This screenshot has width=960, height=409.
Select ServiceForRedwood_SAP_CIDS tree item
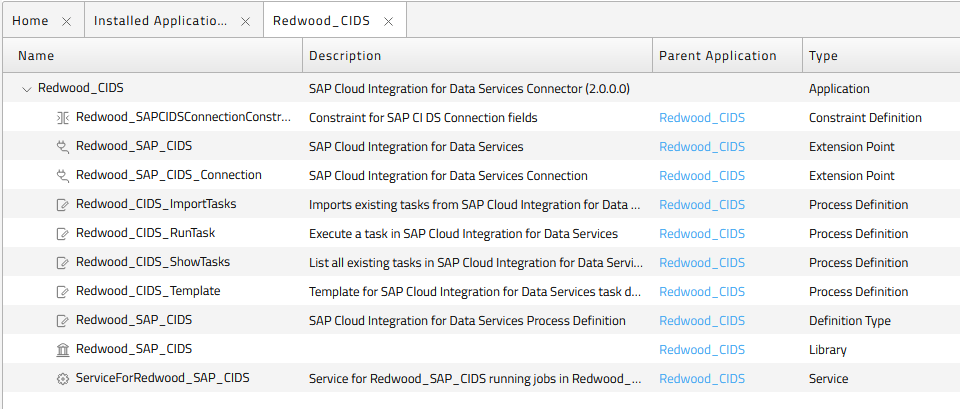(x=163, y=378)
